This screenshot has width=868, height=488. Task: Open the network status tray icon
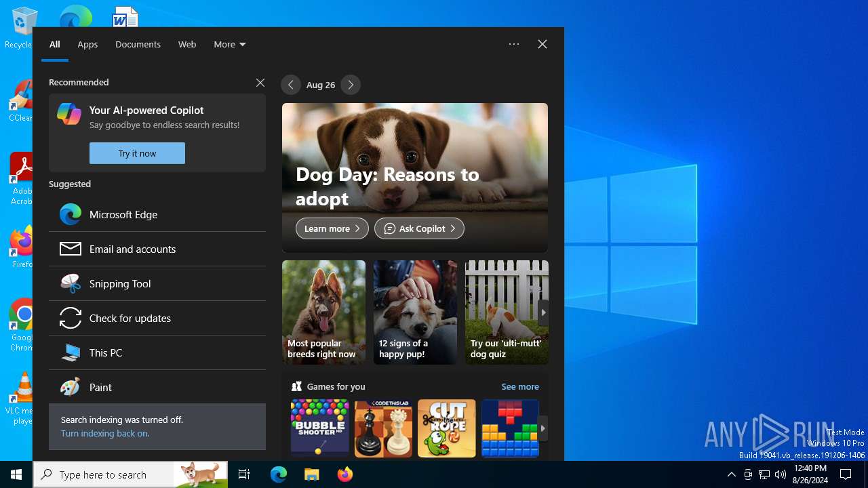click(x=764, y=474)
